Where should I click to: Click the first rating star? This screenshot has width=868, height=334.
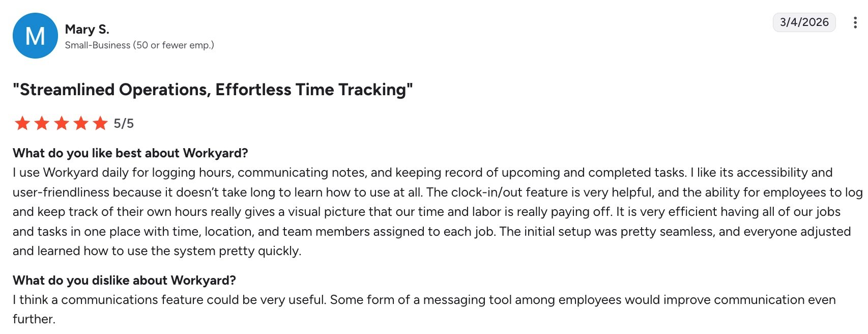tap(22, 123)
